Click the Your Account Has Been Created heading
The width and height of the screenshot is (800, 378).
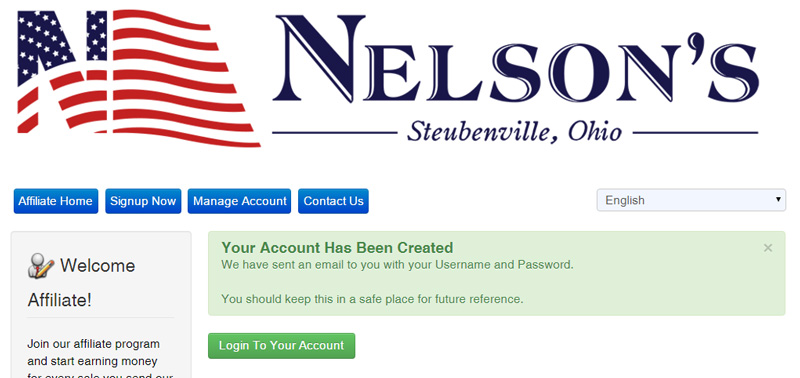337,248
